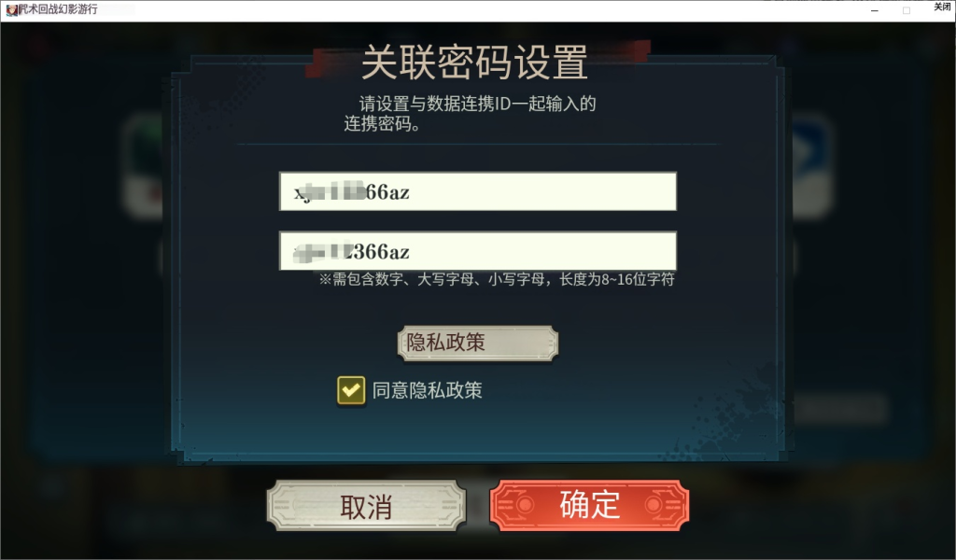This screenshot has height=560, width=956.
Task: Click the 请设置与数据连携ID description text
Action: 471,113
